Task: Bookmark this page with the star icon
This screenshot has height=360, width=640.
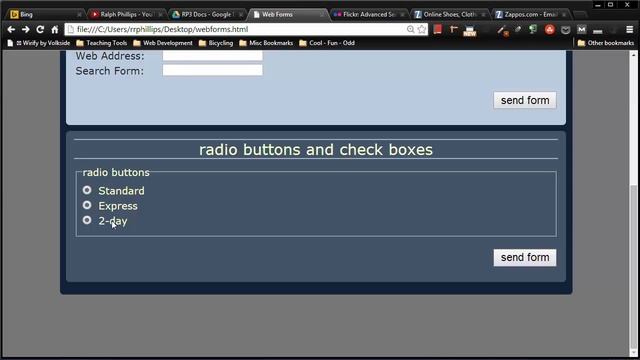Action: pos(422,29)
